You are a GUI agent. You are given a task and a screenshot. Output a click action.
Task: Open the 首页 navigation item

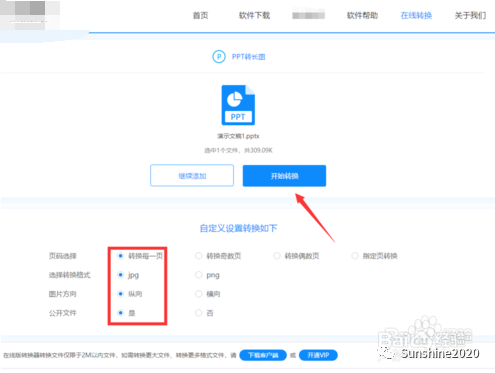(200, 15)
